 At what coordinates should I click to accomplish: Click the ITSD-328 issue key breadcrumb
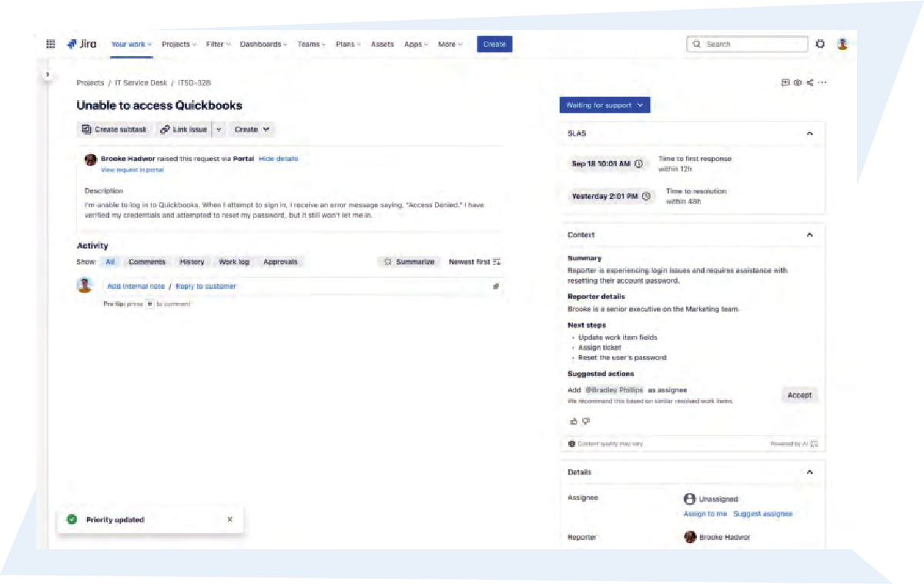tap(194, 82)
